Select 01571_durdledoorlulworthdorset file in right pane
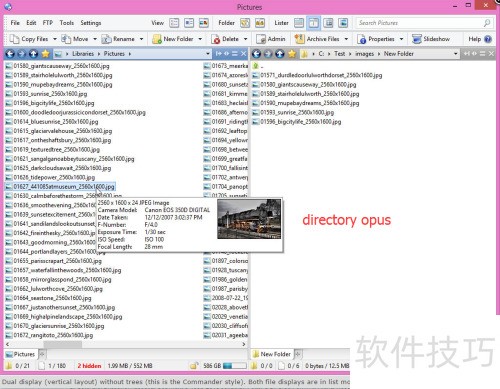The height and width of the screenshot is (389, 500). click(x=317, y=75)
